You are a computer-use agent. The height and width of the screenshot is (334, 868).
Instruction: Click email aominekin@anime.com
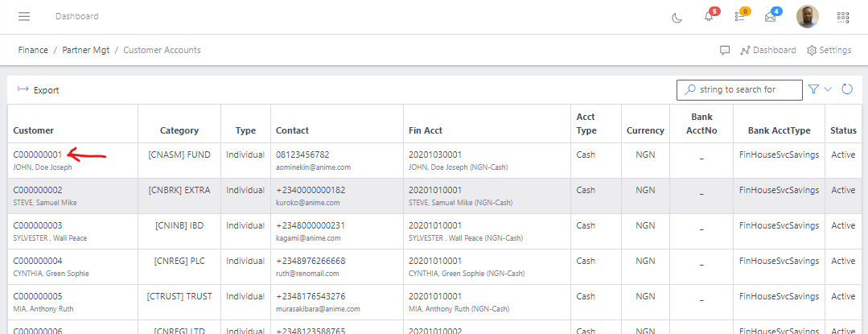(313, 167)
